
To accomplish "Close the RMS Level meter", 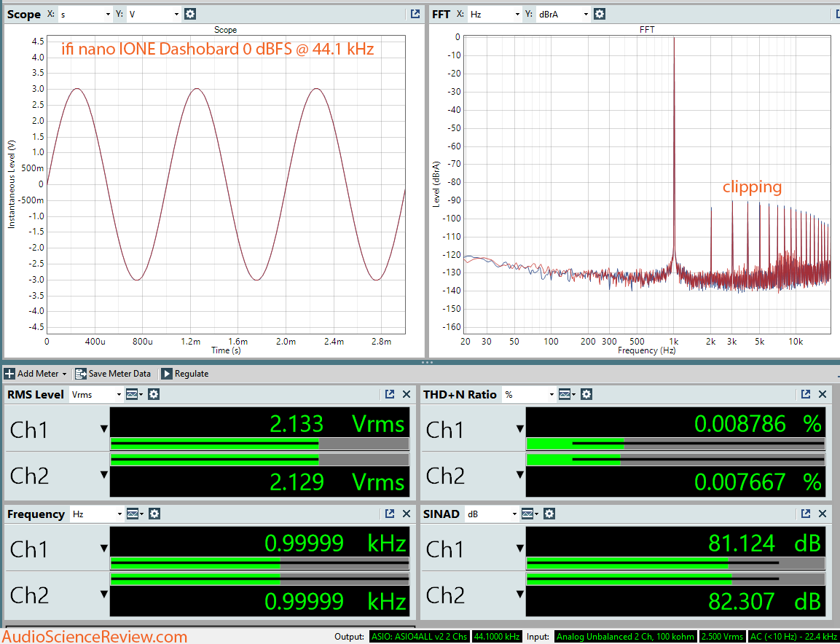I will pos(407,394).
